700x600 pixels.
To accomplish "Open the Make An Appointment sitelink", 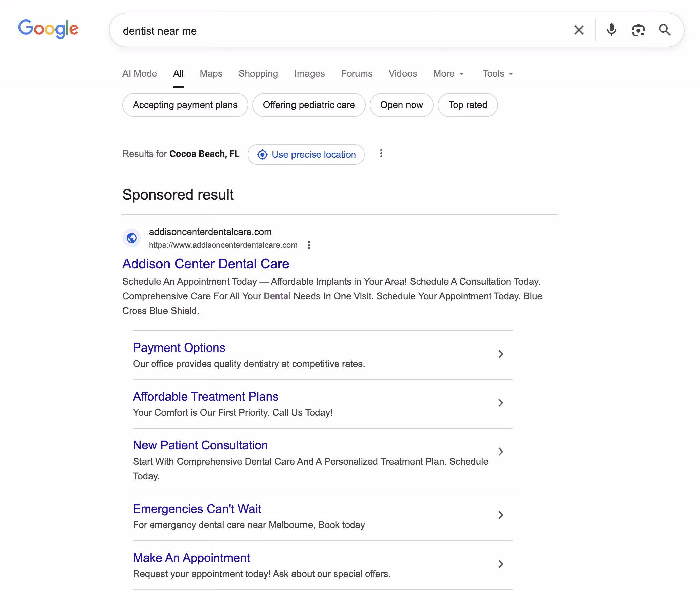I will tap(192, 558).
